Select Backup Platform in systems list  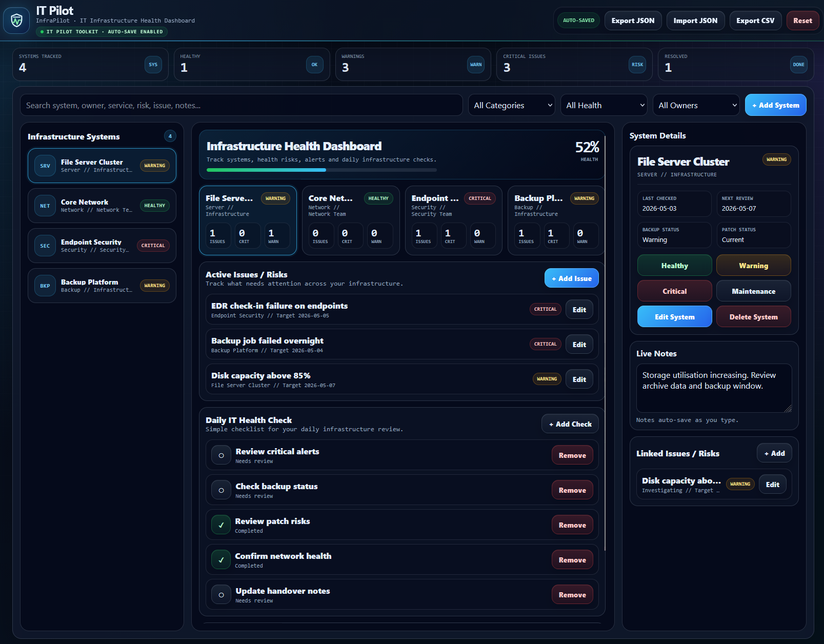point(102,286)
